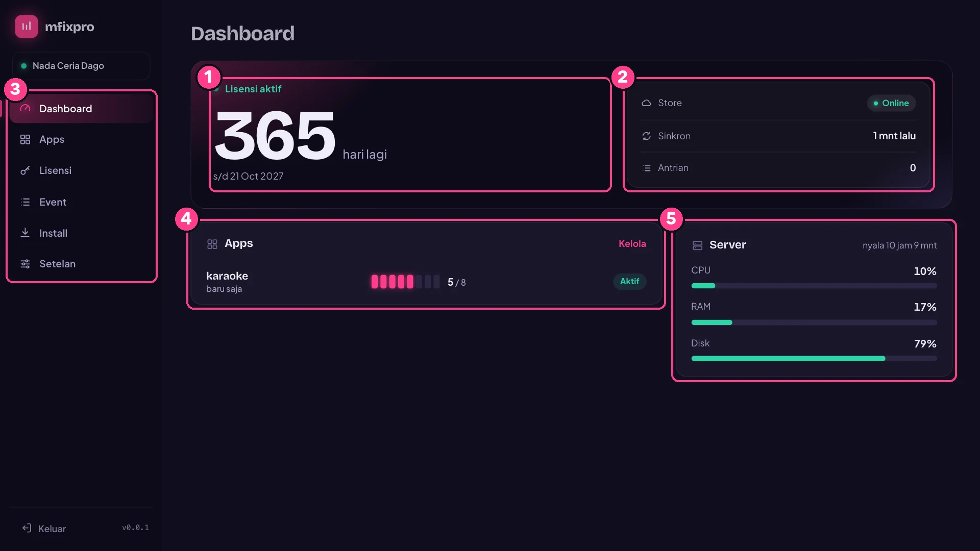980x551 pixels.
Task: Click the v0.0.1 version label
Action: pyautogui.click(x=135, y=528)
